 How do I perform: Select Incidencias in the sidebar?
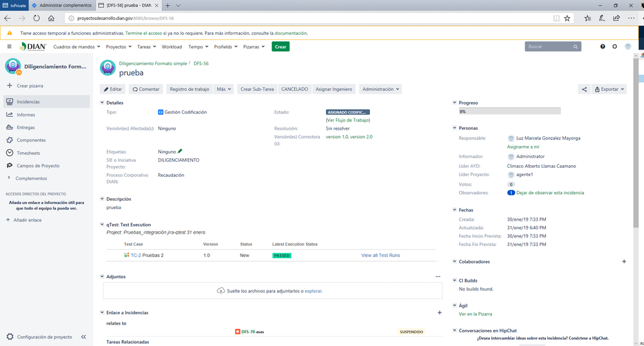pyautogui.click(x=46, y=101)
